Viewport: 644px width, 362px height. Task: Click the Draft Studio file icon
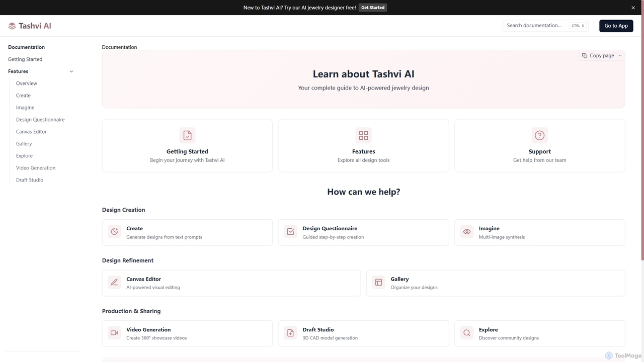coord(291,333)
